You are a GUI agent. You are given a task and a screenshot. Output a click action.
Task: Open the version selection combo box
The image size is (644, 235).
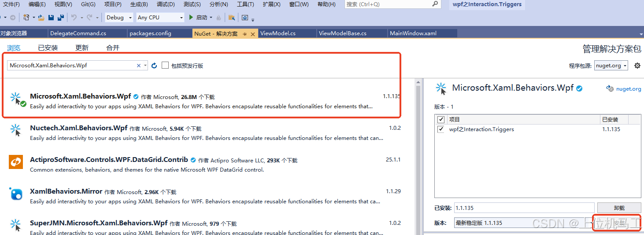(x=524, y=223)
